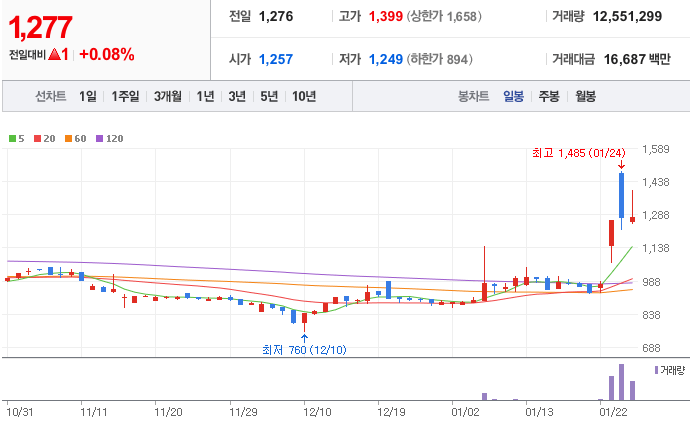The width and height of the screenshot is (690, 422).
Task: Click the 01/22 date axis label
Action: (x=613, y=412)
